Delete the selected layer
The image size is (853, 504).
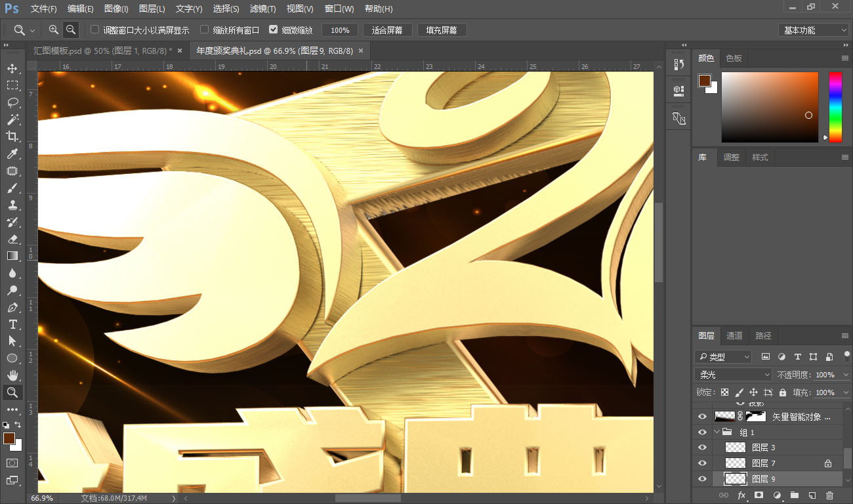(829, 495)
